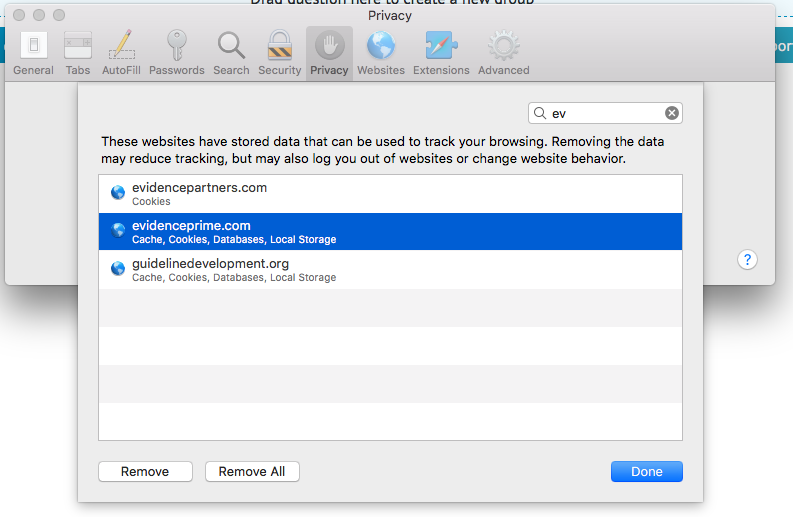Screen dimensions: 793x517
Task: Click the globe icon beside evidencepartners.com
Action: (x=118, y=192)
